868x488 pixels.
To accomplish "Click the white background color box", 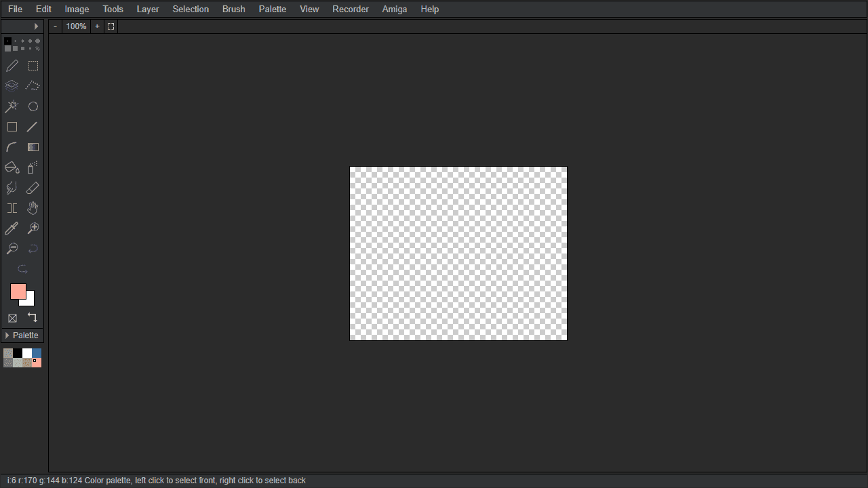I will click(x=31, y=301).
